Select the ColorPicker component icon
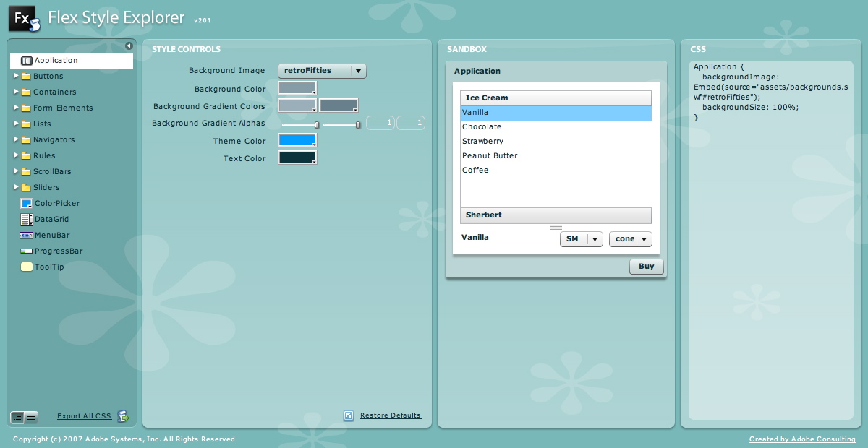Image resolution: width=868 pixels, height=448 pixels. pos(27,203)
